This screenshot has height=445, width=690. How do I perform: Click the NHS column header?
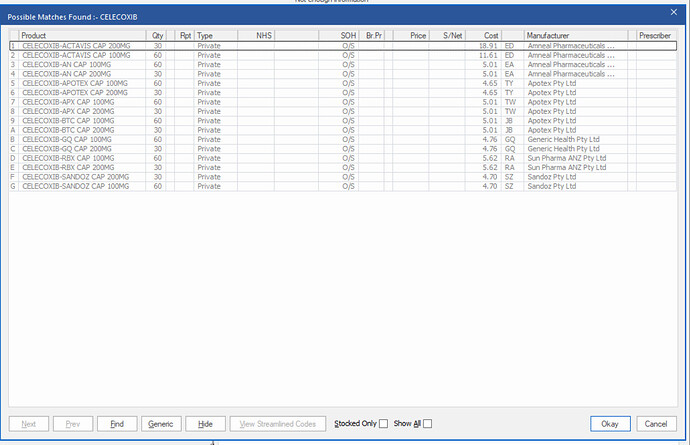click(x=256, y=36)
